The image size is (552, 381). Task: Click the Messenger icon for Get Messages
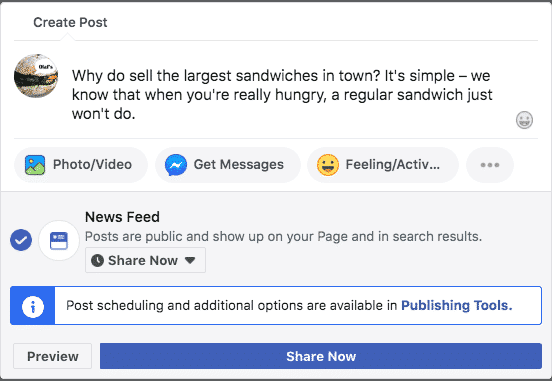point(176,165)
